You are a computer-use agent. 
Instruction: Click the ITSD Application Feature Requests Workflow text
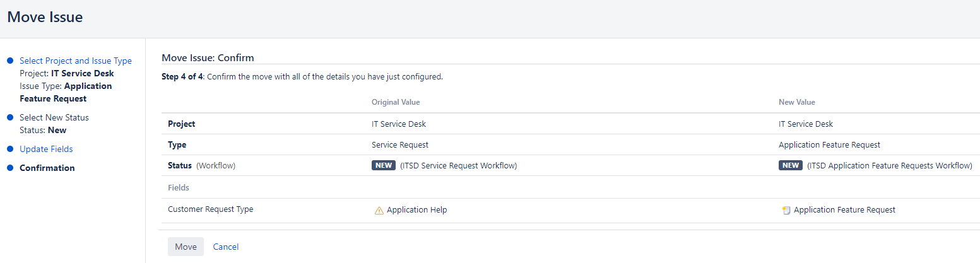coord(890,166)
